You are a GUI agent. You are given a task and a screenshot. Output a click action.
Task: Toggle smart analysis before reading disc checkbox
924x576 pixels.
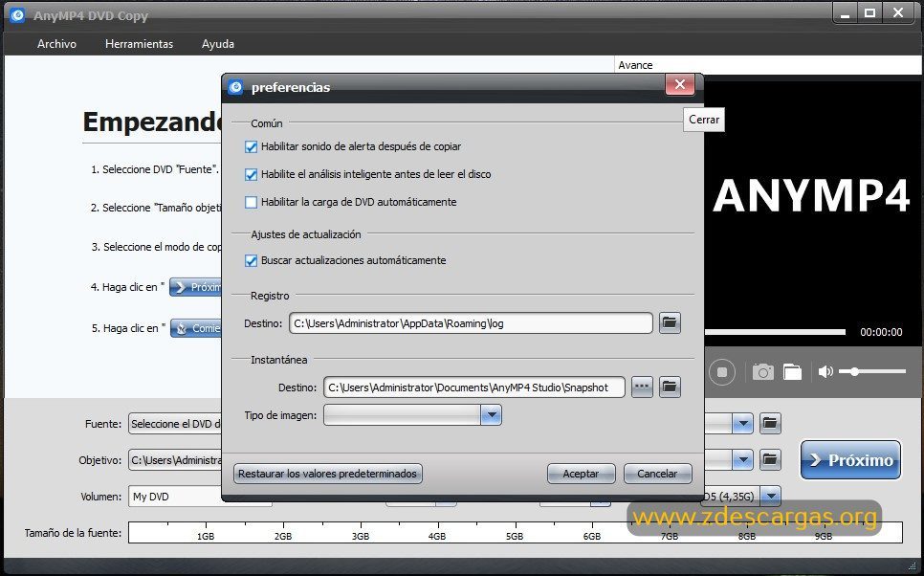pos(251,174)
